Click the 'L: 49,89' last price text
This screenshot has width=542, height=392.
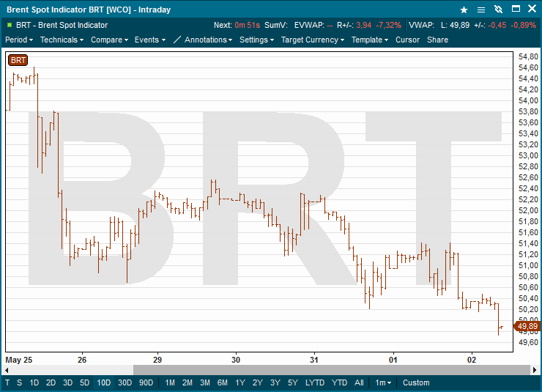(455, 25)
